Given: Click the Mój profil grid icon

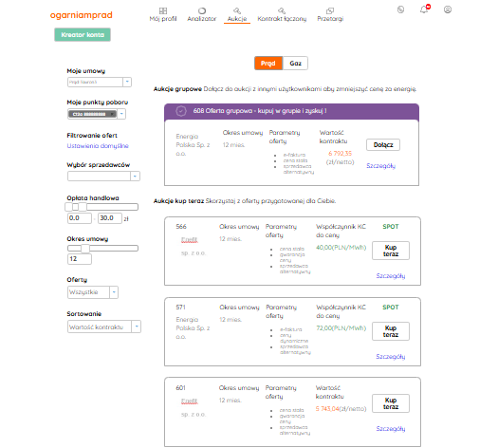Looking at the screenshot, I should click(x=163, y=10).
